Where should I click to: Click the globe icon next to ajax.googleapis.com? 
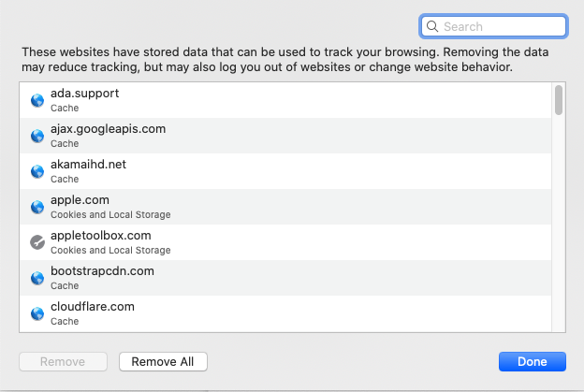coord(37,136)
